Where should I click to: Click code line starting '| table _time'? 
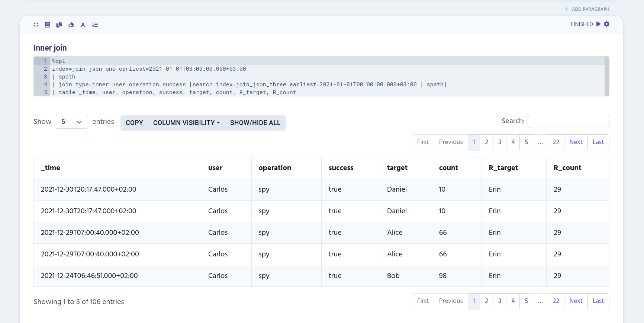174,92
